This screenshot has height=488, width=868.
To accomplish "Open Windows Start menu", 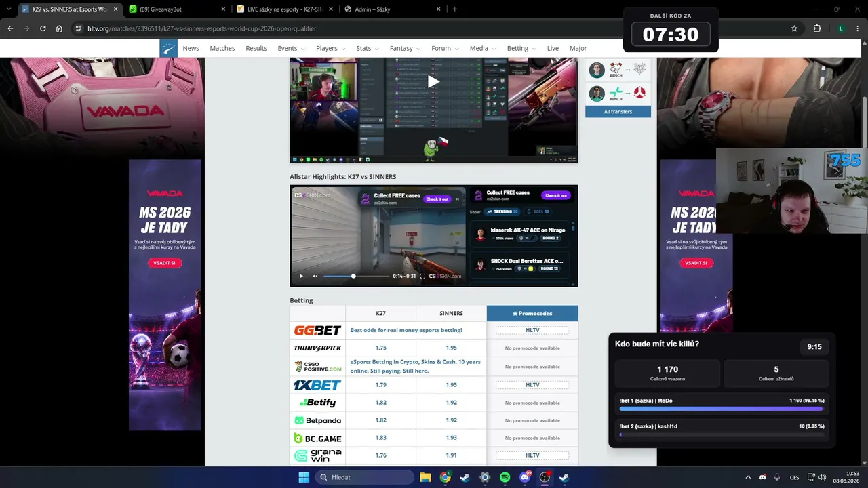I will click(x=304, y=477).
